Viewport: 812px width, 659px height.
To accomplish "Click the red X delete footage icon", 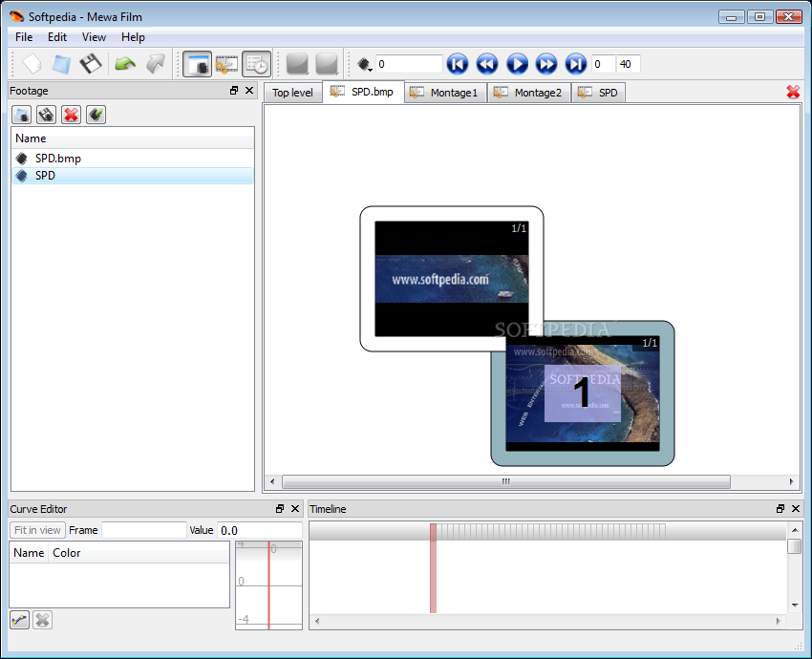I will point(71,115).
